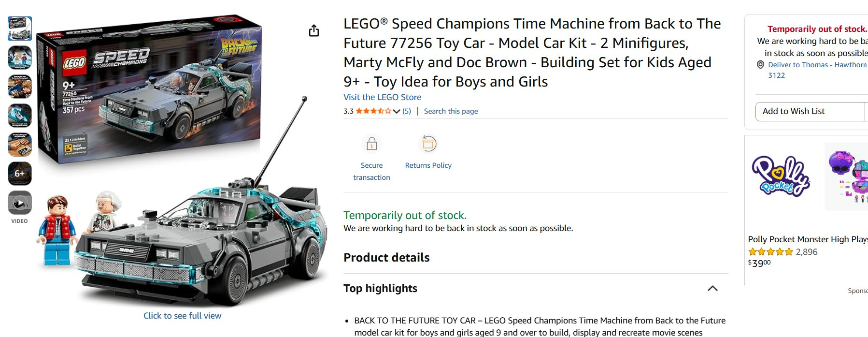Click the share icon above the product image
The width and height of the screenshot is (868, 337).
click(314, 31)
